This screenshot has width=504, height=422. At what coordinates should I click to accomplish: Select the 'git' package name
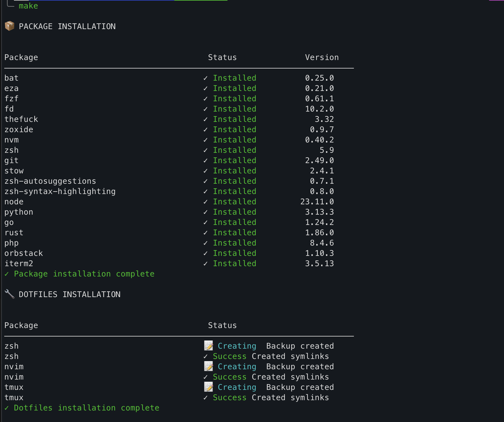click(x=12, y=161)
